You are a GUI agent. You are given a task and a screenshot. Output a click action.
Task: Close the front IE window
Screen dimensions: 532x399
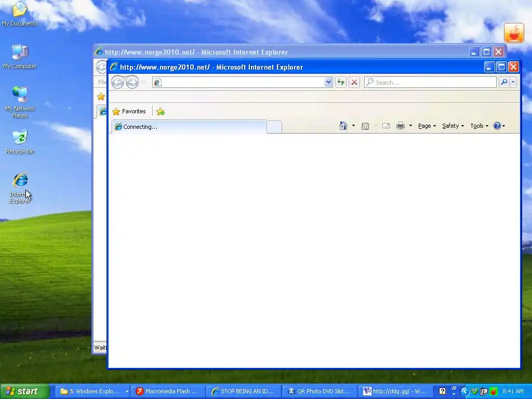pos(513,67)
